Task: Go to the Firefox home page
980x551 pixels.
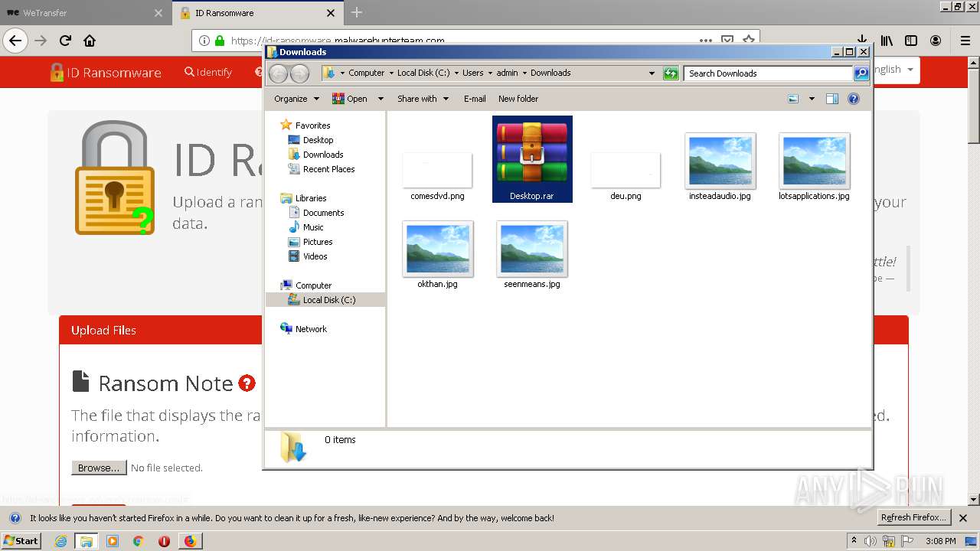Action: (x=90, y=41)
